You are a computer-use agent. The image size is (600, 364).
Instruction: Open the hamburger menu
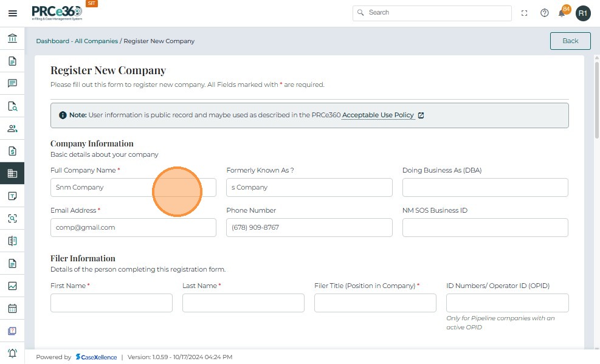[x=12, y=13]
